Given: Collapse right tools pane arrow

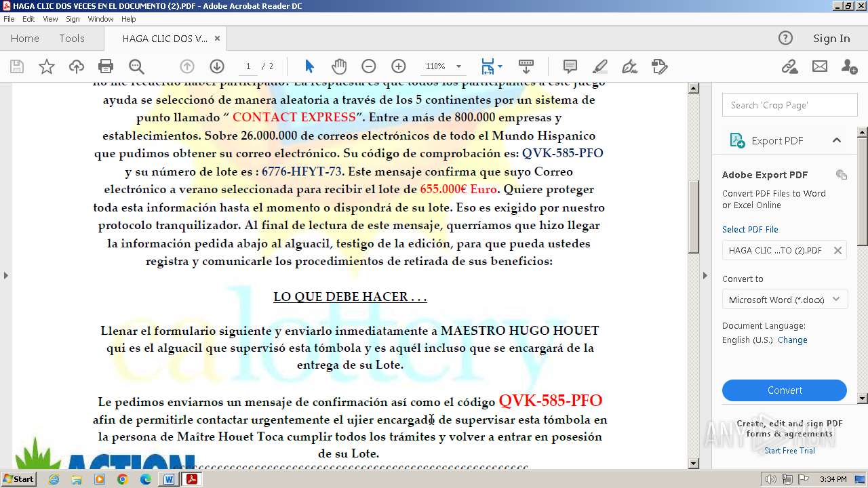Looking at the screenshot, I should pos(705,275).
